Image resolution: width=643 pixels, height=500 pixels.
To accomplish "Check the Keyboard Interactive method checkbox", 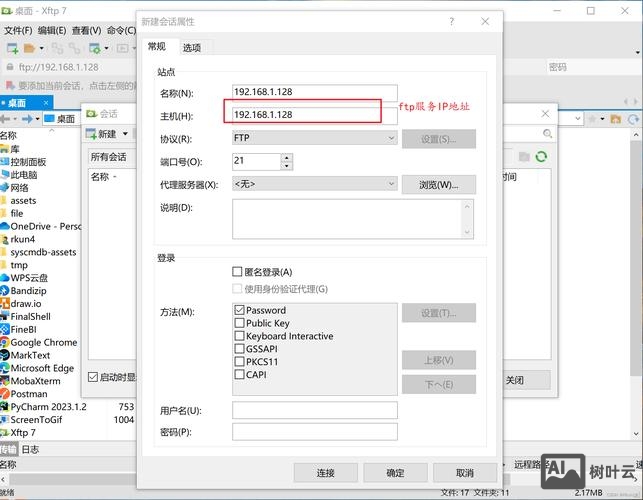I will 239,336.
